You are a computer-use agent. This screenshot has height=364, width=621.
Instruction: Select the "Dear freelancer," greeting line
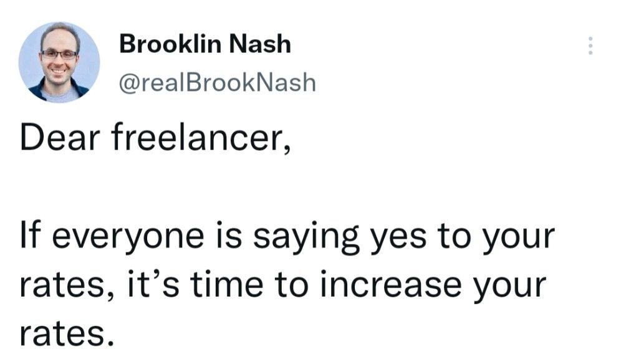[155, 137]
